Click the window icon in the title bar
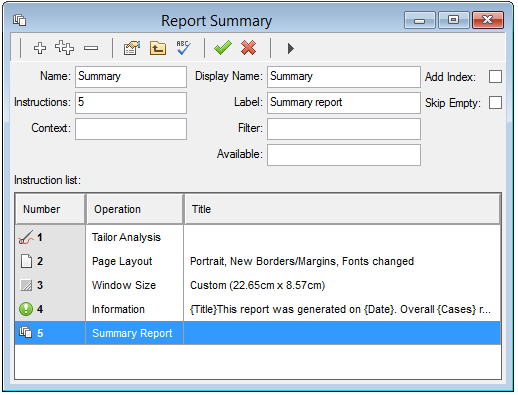 [x=20, y=20]
